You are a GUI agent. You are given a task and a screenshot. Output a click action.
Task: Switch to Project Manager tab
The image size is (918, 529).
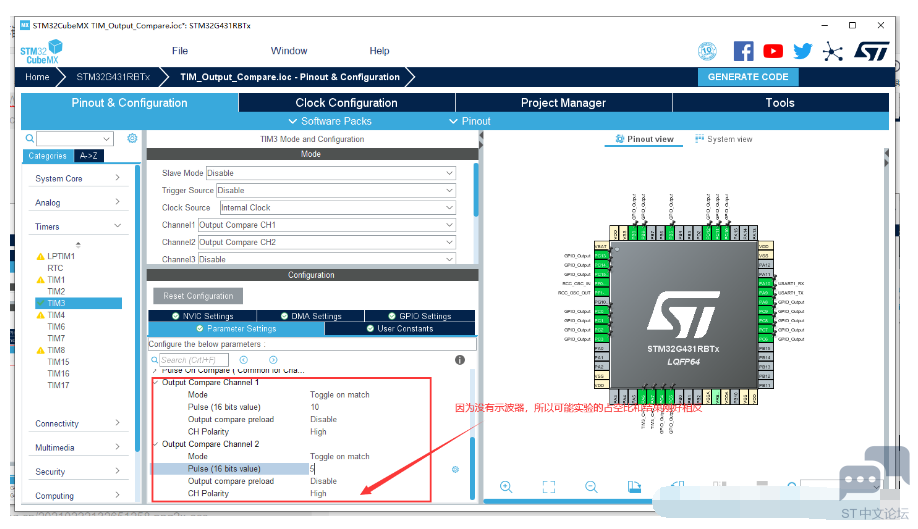coord(563,103)
